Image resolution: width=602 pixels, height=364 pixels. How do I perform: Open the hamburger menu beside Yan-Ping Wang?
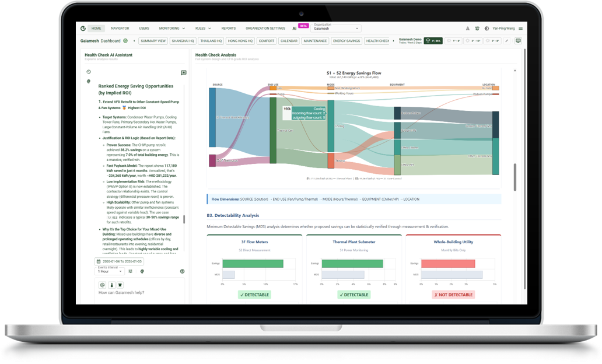tap(520, 29)
